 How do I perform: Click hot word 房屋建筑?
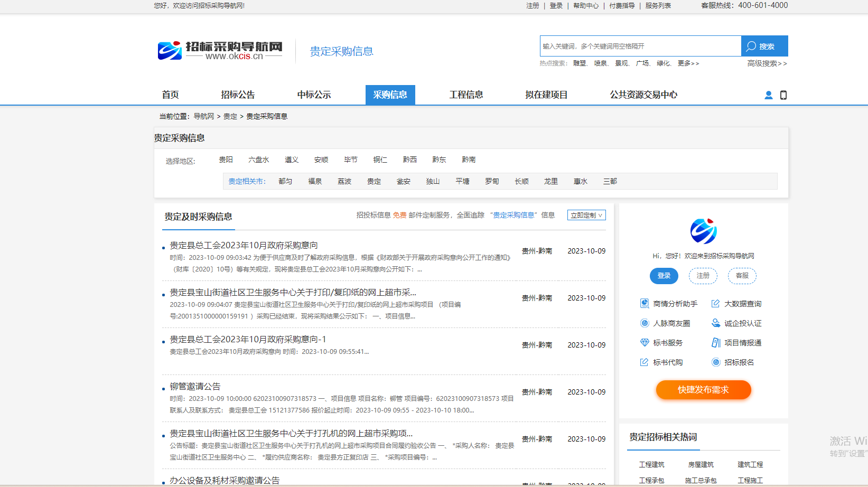[701, 465]
